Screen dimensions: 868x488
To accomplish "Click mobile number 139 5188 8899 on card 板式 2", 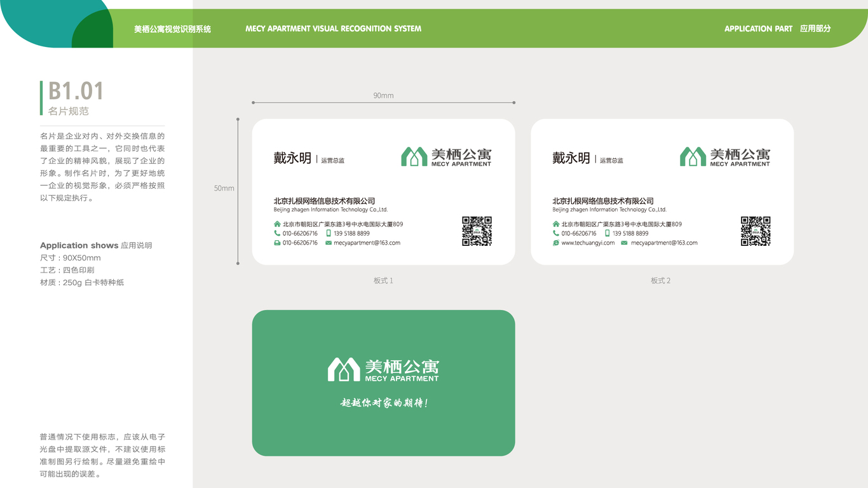I will [x=630, y=233].
